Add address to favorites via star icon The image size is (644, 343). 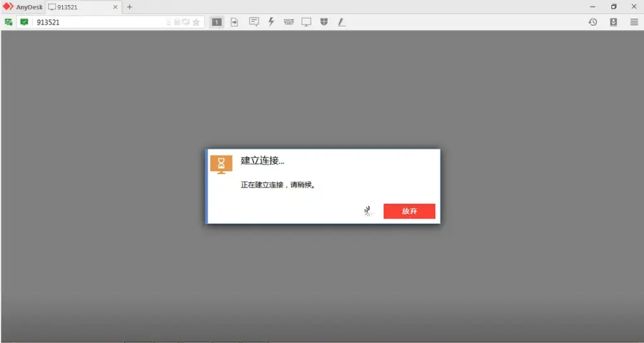point(196,22)
